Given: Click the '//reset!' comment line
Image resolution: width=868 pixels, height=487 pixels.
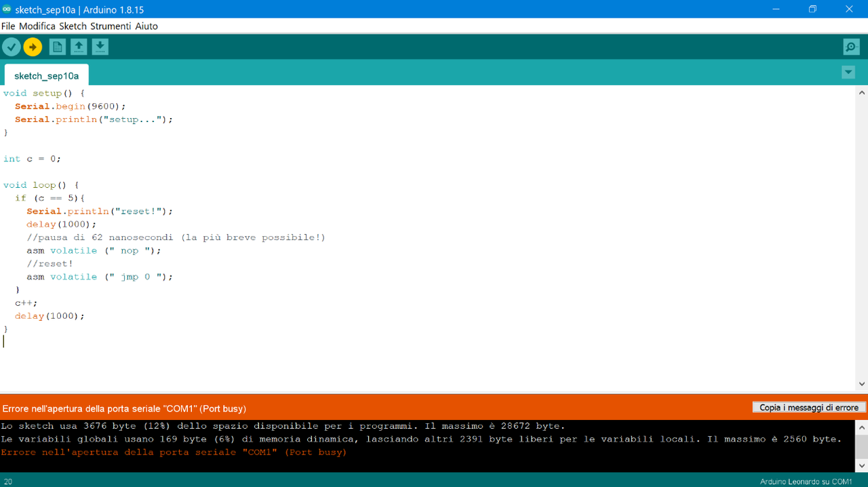Looking at the screenshot, I should pos(50,264).
